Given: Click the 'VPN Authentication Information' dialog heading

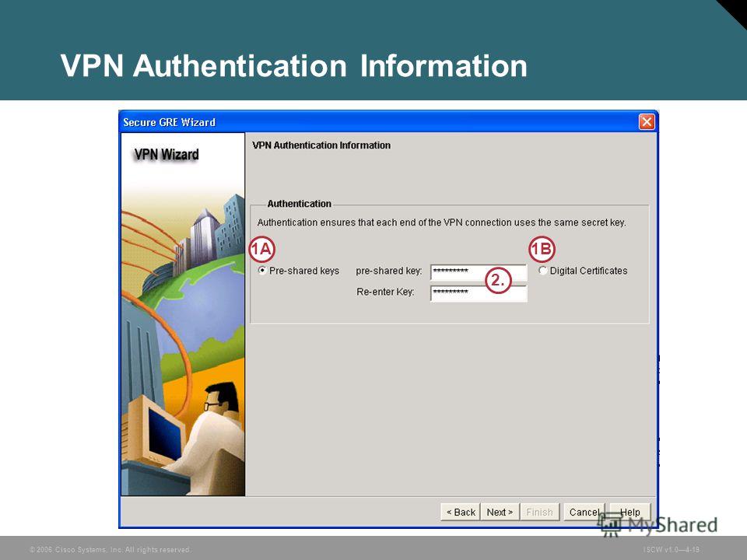Looking at the screenshot, I should click(321, 145).
